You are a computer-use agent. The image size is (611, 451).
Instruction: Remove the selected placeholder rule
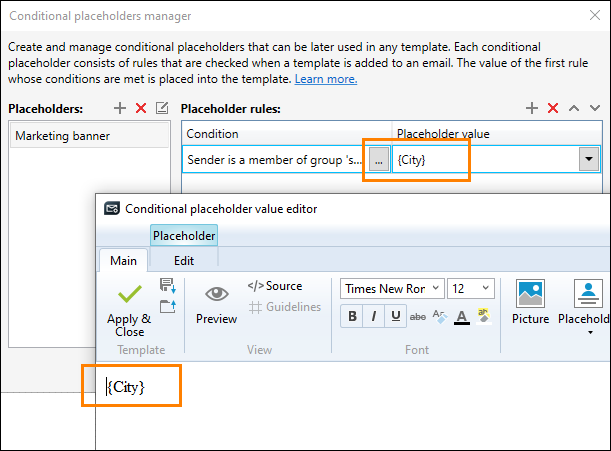point(553,108)
